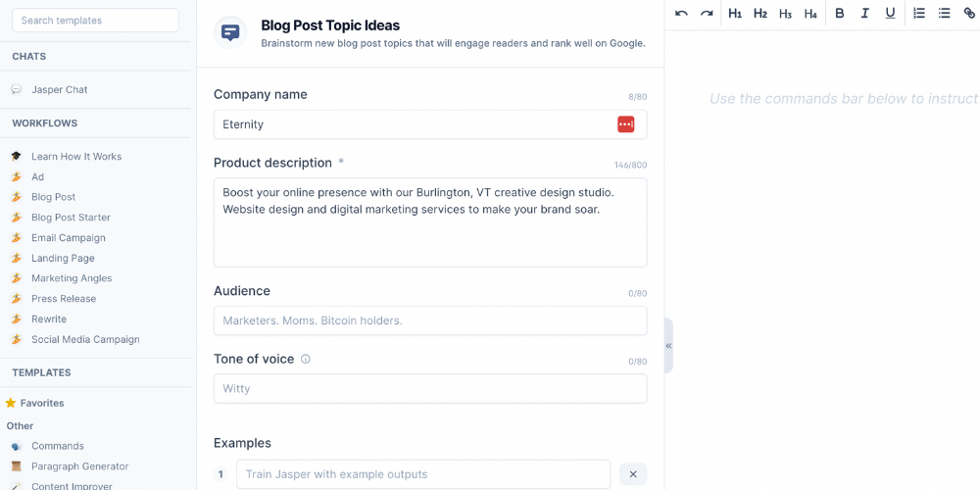Click the graduation cap icon for Learn How It Works
Screen dimensions: 980x490
pos(17,156)
